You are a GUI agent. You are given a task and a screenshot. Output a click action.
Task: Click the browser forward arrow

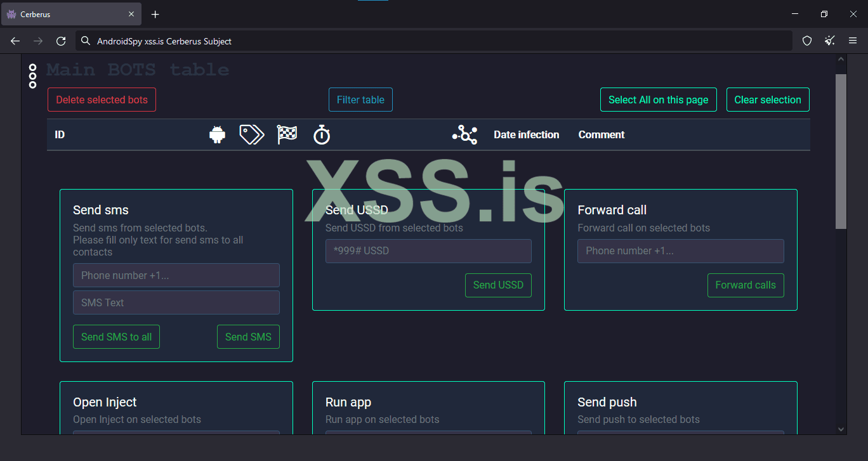38,41
